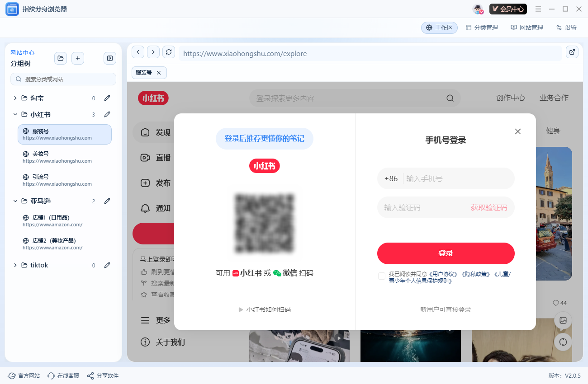Edit the 亚马逊 group with the pencil icon
This screenshot has width=588, height=384.
point(107,201)
